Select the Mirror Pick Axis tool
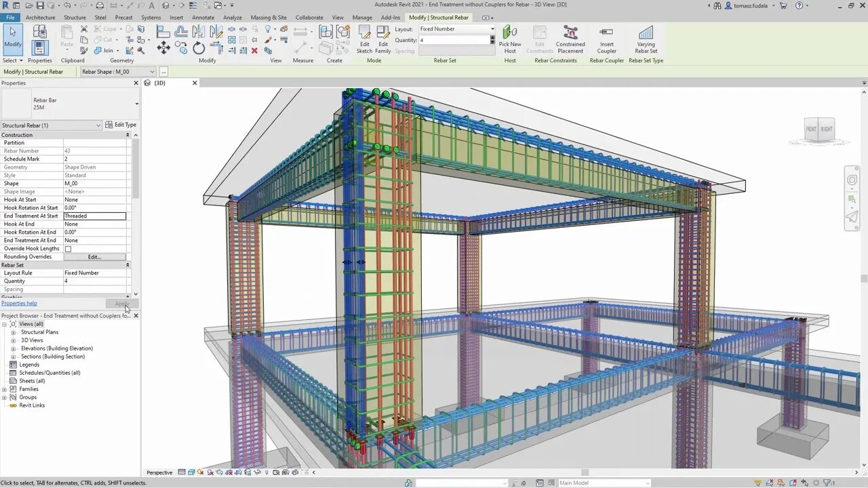This screenshot has height=488, width=868. click(x=199, y=31)
